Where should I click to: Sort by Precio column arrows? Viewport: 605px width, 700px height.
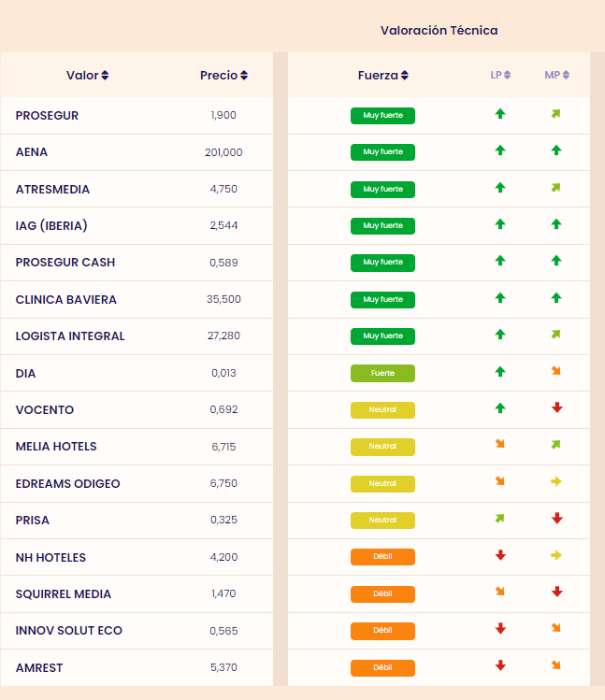point(244,76)
